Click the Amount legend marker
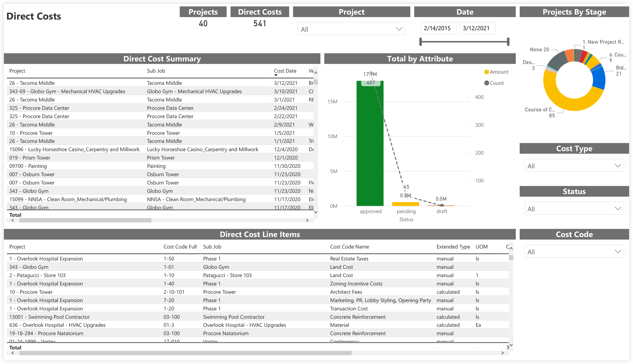This screenshot has width=633, height=364. [x=486, y=72]
